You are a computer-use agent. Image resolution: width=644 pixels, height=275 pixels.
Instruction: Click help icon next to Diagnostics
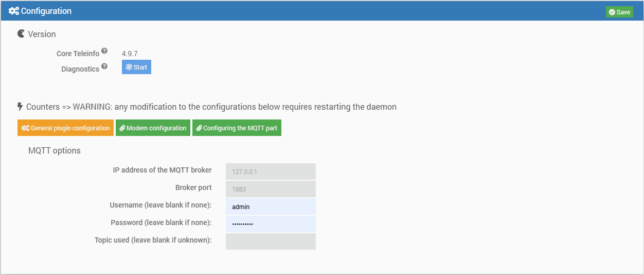[x=104, y=66]
